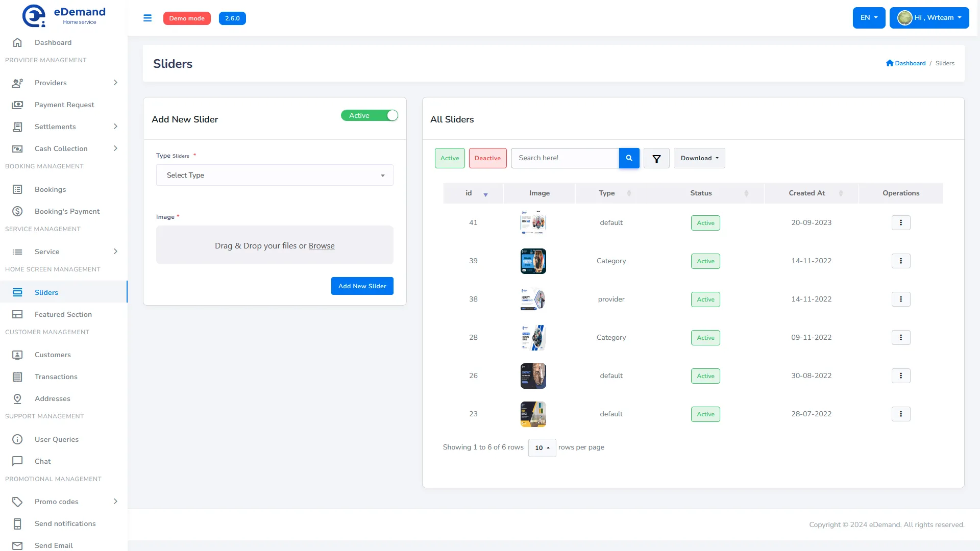Image resolution: width=980 pixels, height=551 pixels.
Task: Click the Bookings list icon in sidebar
Action: 17,189
